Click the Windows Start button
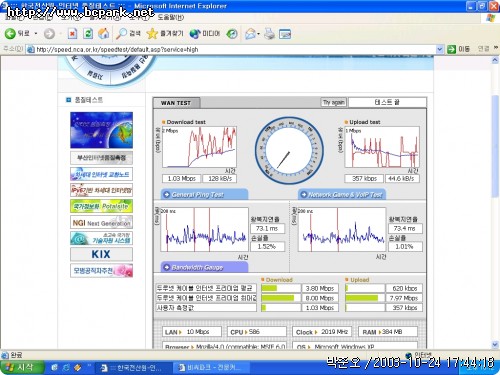500x375 pixels. (22, 367)
